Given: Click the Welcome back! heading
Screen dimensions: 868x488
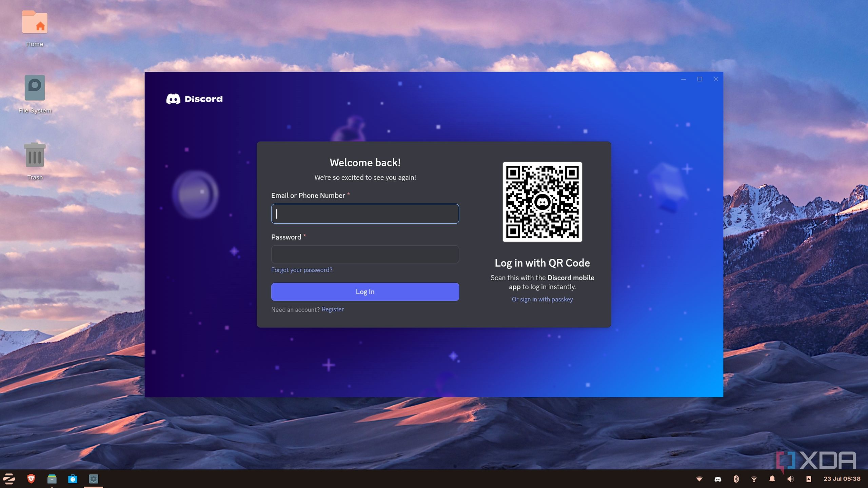Looking at the screenshot, I should 365,163.
